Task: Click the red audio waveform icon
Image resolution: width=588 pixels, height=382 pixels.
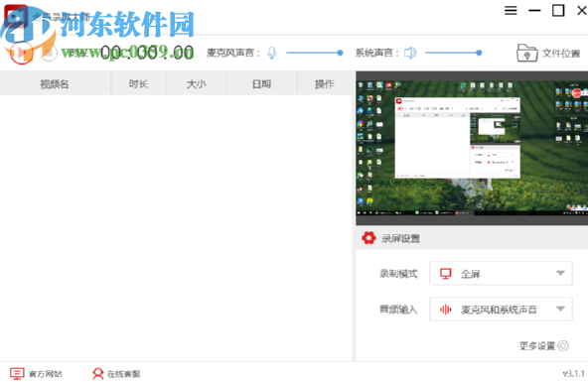Action: 446,310
